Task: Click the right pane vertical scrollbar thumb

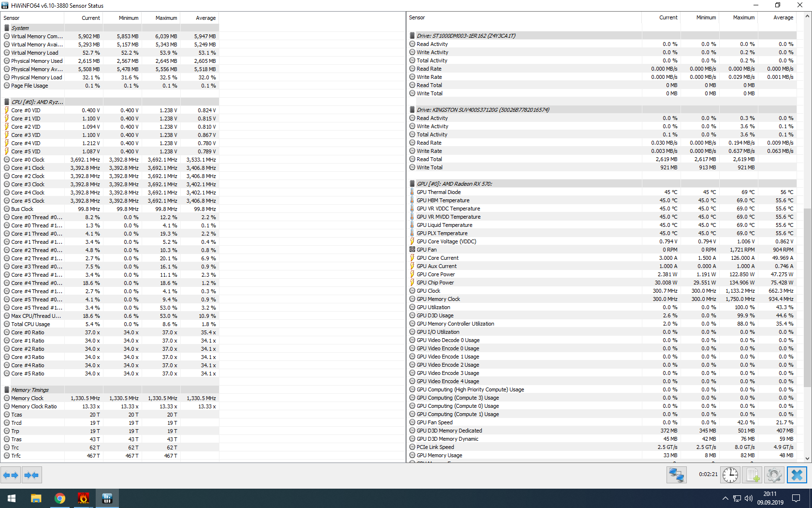Action: [x=807, y=298]
